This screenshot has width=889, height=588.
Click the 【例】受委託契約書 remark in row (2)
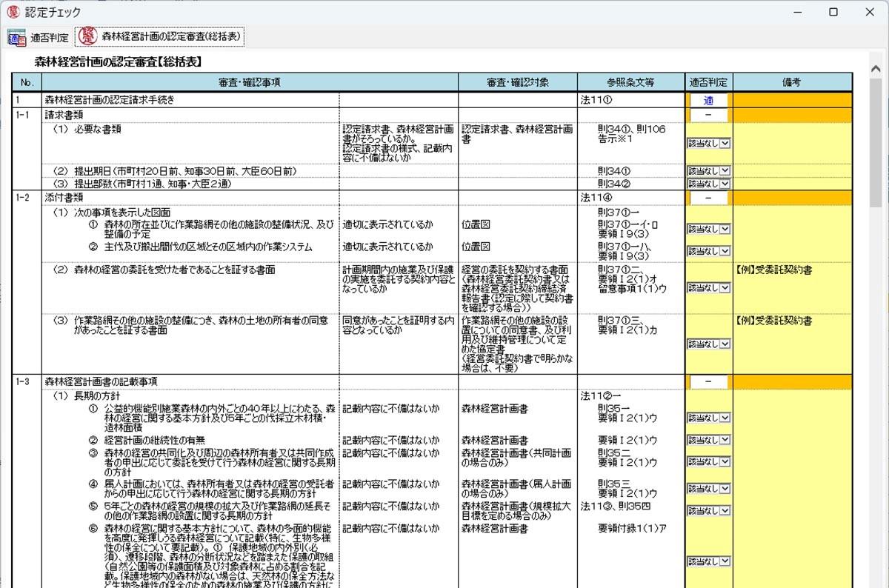pyautogui.click(x=774, y=270)
